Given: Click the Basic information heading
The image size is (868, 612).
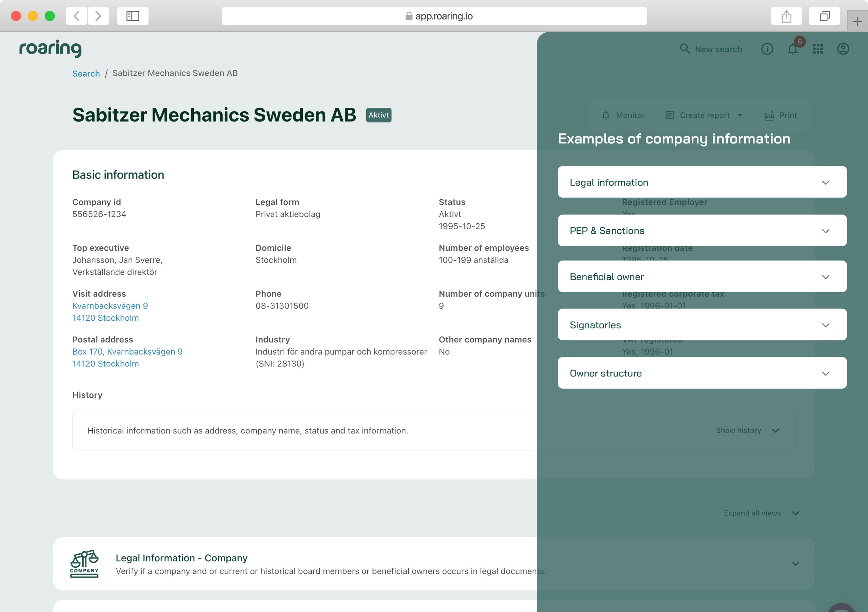Looking at the screenshot, I should [118, 175].
